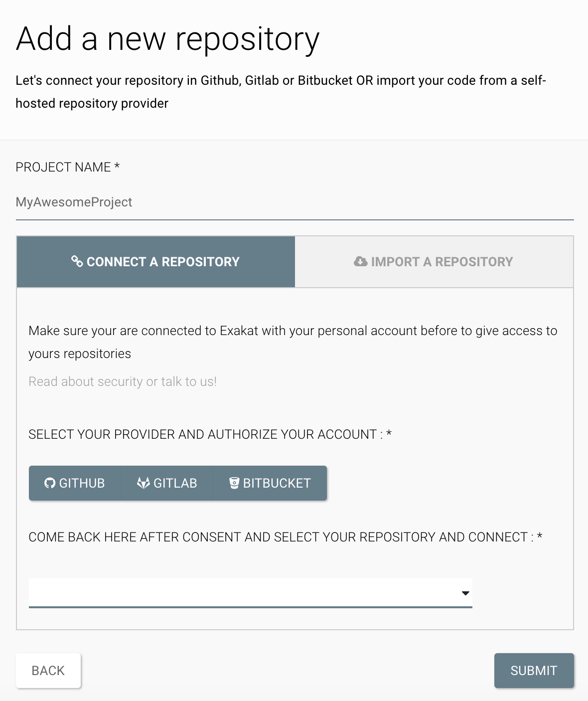Click the dropdown arrow of repository selector
Image resolution: width=588 pixels, height=701 pixels.
[x=465, y=593]
